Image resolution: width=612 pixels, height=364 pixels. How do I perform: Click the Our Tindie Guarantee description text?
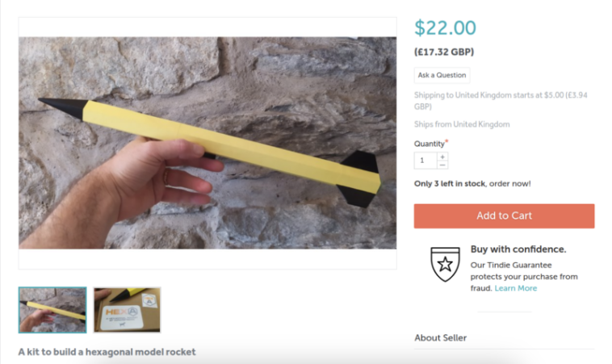coord(524,276)
